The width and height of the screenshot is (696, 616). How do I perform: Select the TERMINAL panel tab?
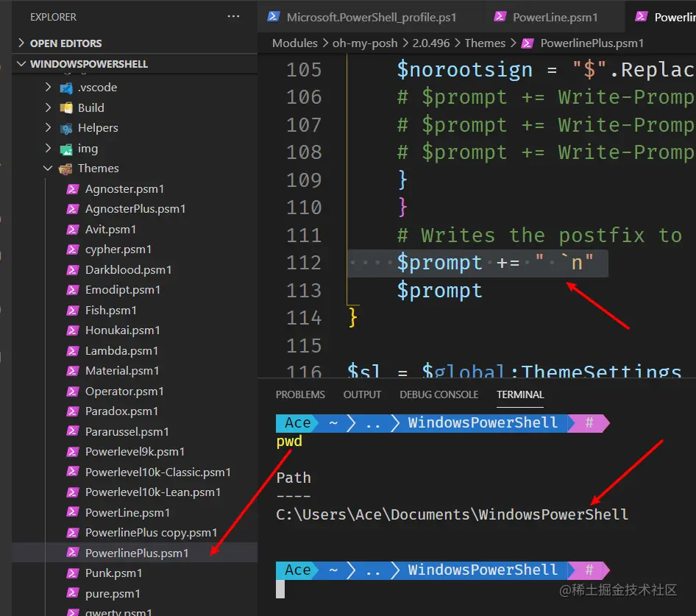[x=519, y=394]
